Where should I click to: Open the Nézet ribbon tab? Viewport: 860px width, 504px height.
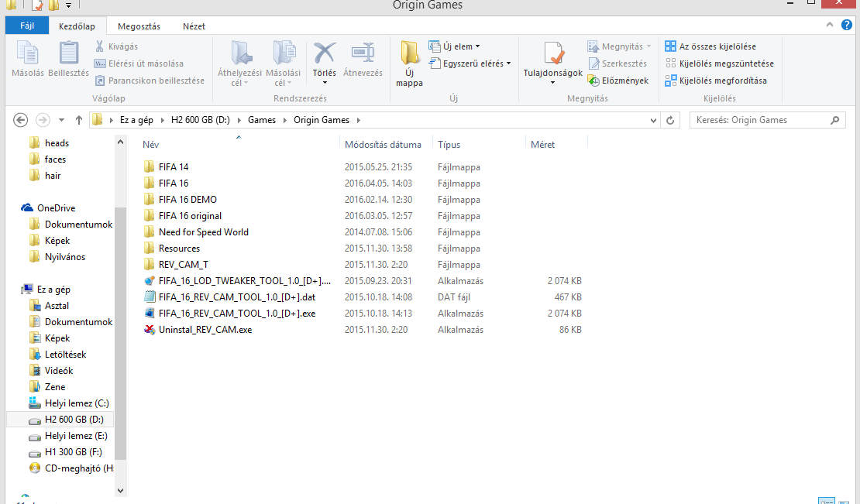[194, 26]
